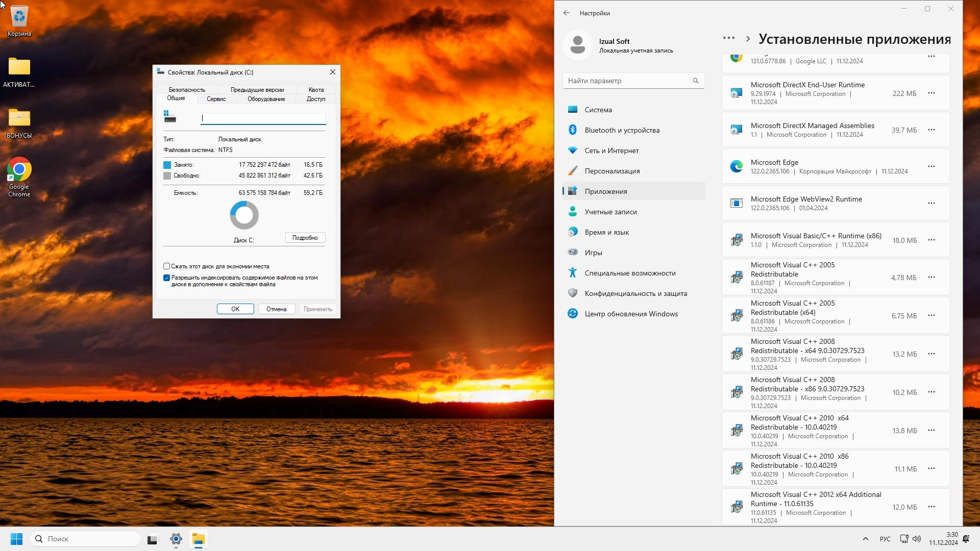Open Google Chrome desktop shortcut
The image size is (980, 551).
[19, 170]
